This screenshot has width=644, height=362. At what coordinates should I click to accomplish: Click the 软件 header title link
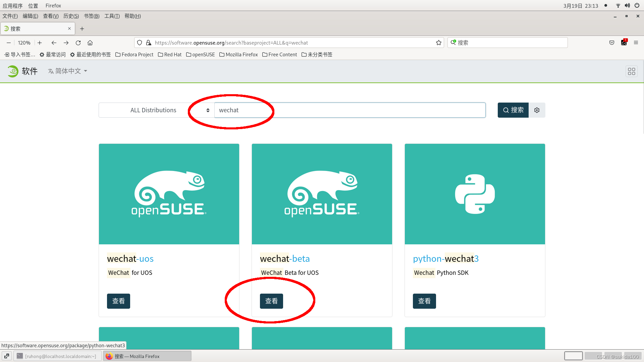point(30,71)
